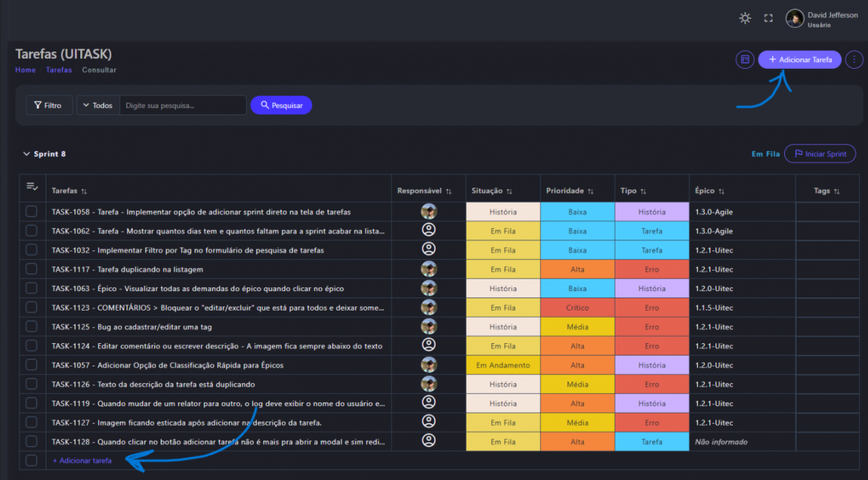Click David Jefferson's profile avatar

click(x=794, y=19)
